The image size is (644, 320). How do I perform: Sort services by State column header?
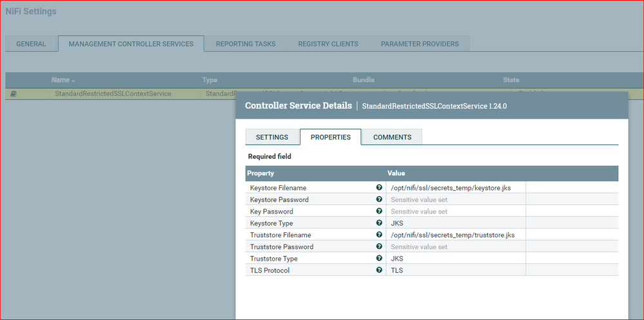click(511, 80)
